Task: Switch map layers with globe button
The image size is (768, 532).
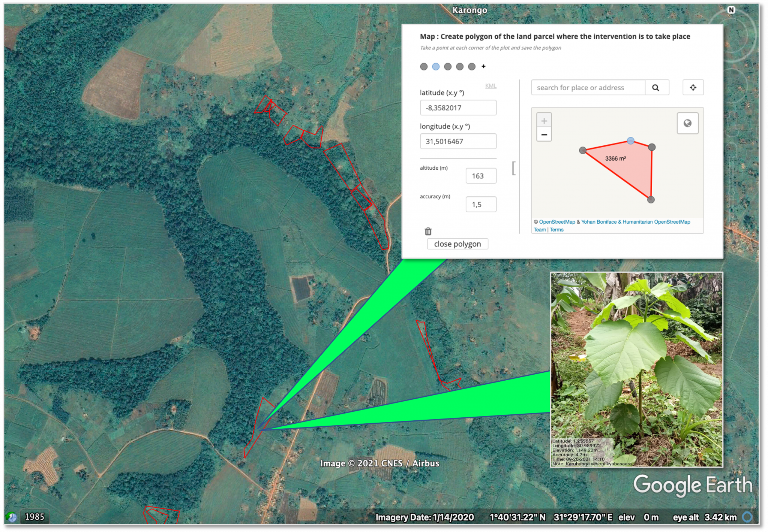Action: tap(687, 123)
